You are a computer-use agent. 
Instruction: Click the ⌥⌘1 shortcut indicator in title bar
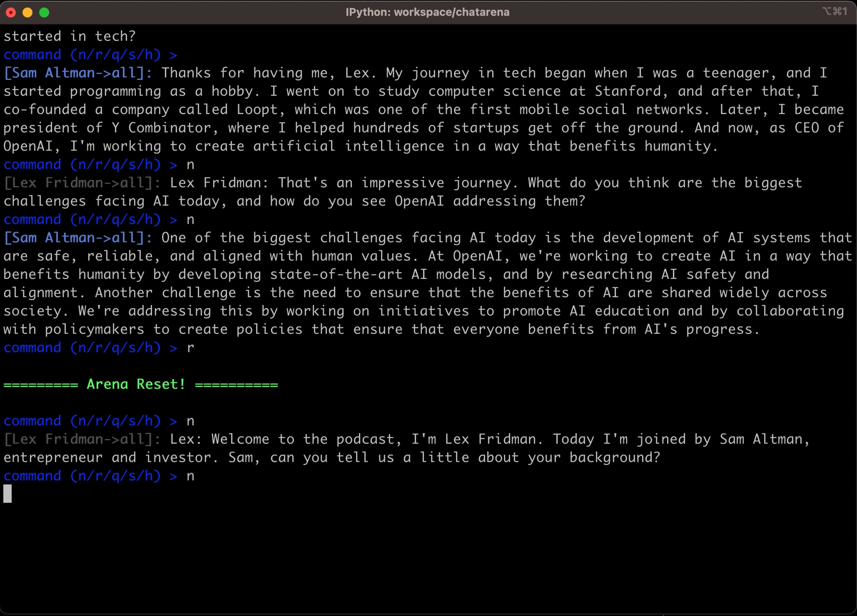pyautogui.click(x=835, y=11)
